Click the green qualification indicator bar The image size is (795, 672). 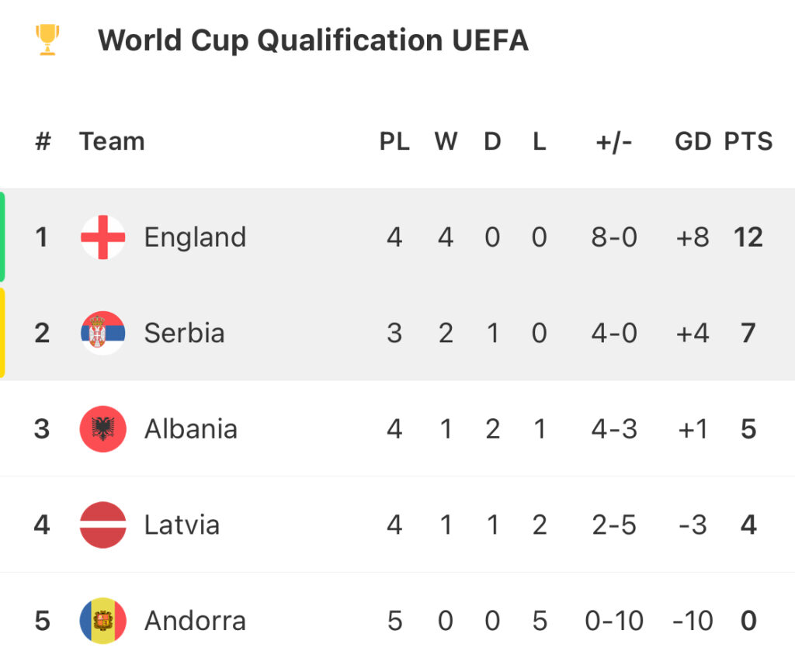coord(2,237)
